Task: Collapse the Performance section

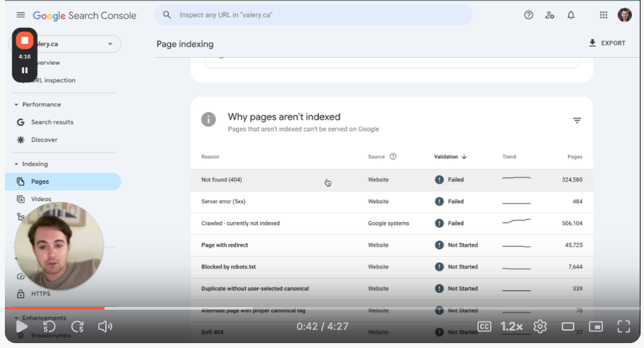Action: (x=17, y=104)
